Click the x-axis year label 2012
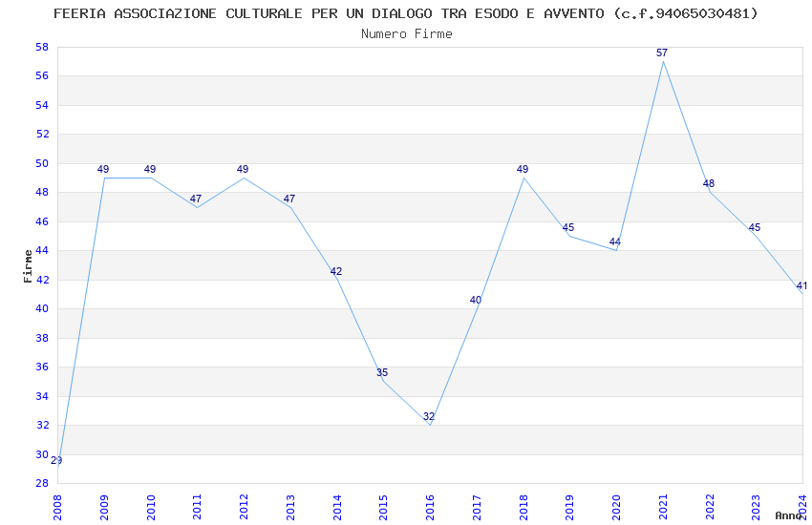Screen dimensions: 812x525 pos(244,507)
